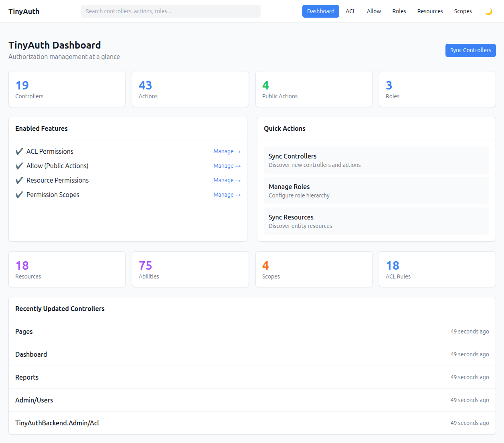Open Manage link for Resource Permissions

(x=227, y=180)
